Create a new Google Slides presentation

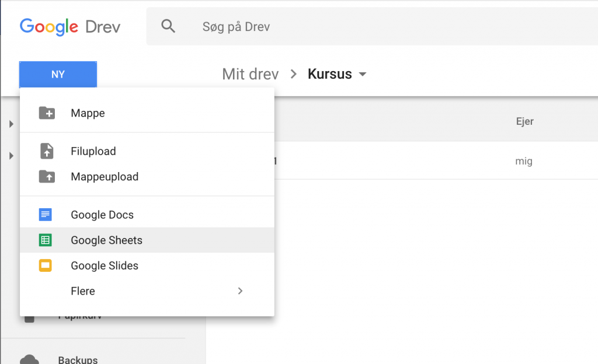point(147,266)
